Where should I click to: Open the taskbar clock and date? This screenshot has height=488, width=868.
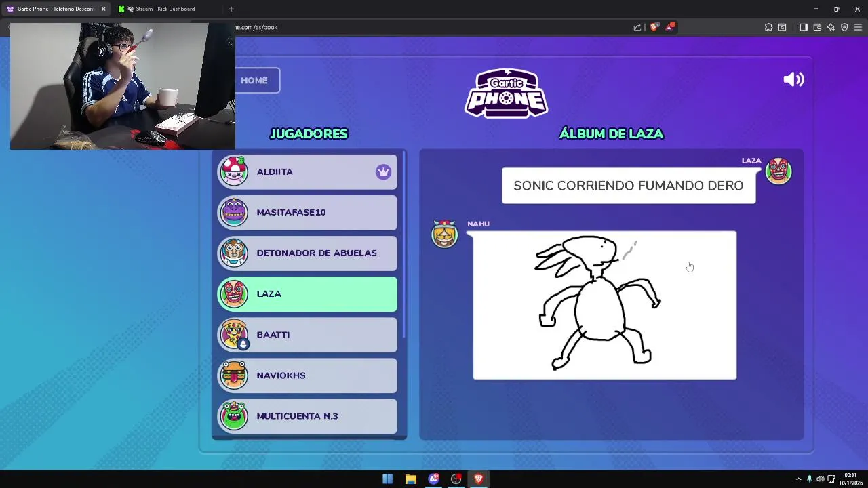pyautogui.click(x=850, y=479)
